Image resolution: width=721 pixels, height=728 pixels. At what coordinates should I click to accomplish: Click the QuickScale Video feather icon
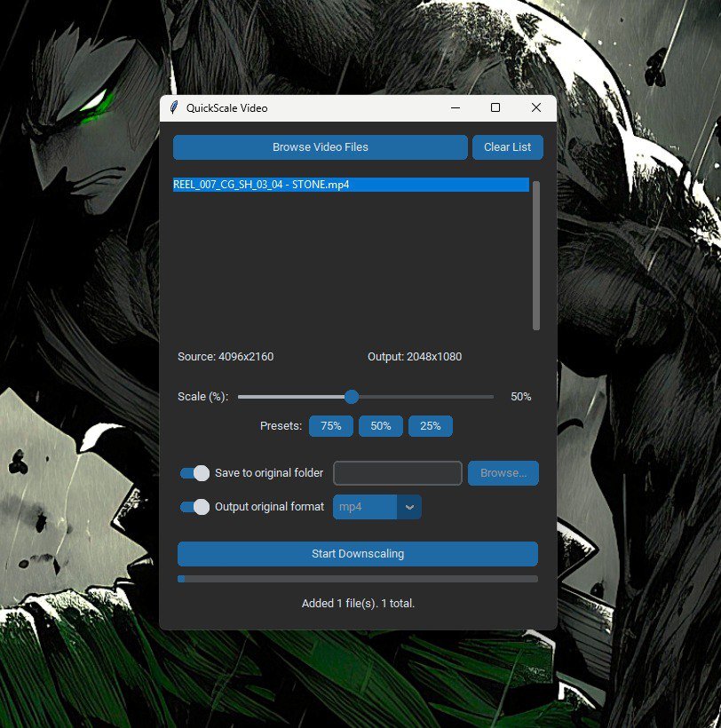pyautogui.click(x=174, y=107)
